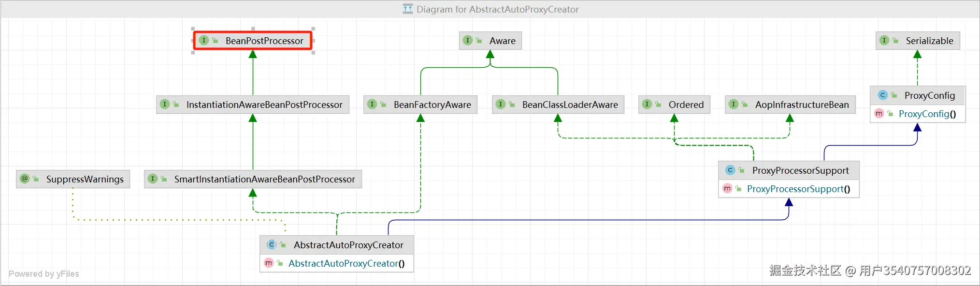Click the interface icon beside BeanPostProcessor
This screenshot has height=286, width=980.
204,41
